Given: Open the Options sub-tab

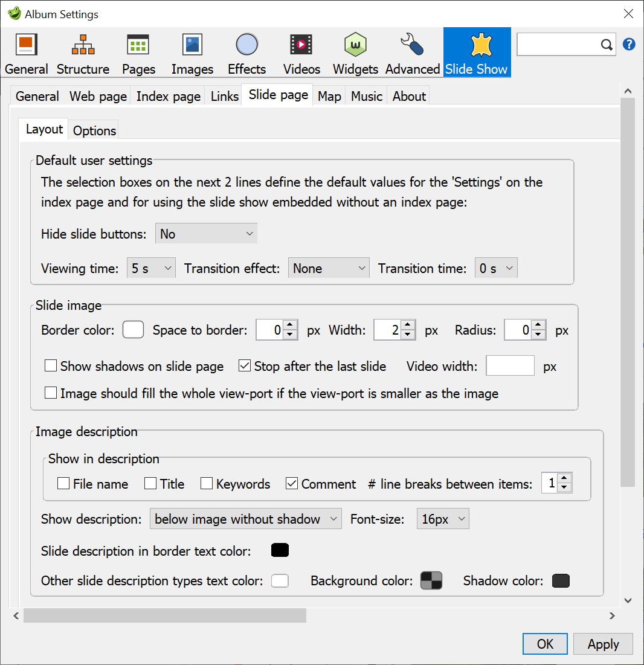Looking at the screenshot, I should pyautogui.click(x=94, y=130).
